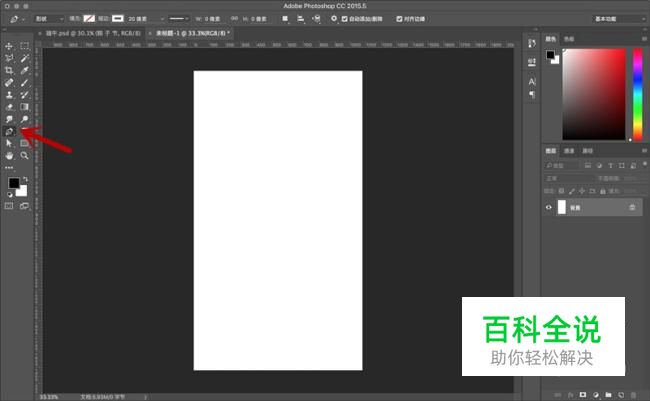Switch to the first document tab

click(91, 32)
